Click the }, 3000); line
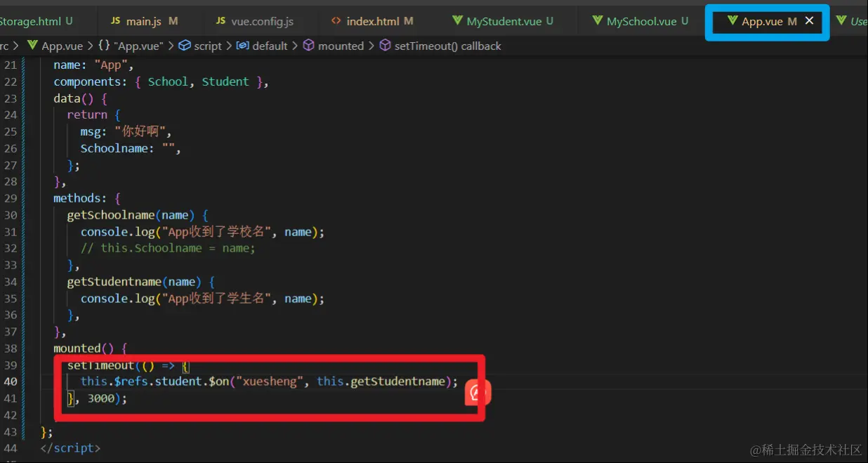Screen dimensions: 868x463 (98, 398)
